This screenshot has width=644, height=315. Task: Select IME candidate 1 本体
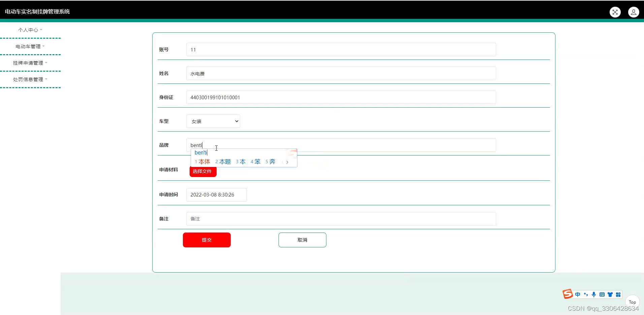click(x=202, y=162)
